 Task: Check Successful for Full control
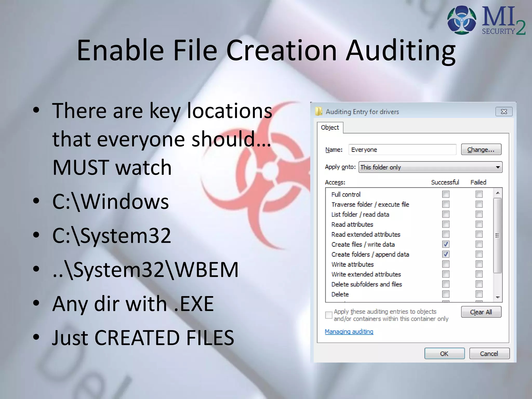point(446,194)
